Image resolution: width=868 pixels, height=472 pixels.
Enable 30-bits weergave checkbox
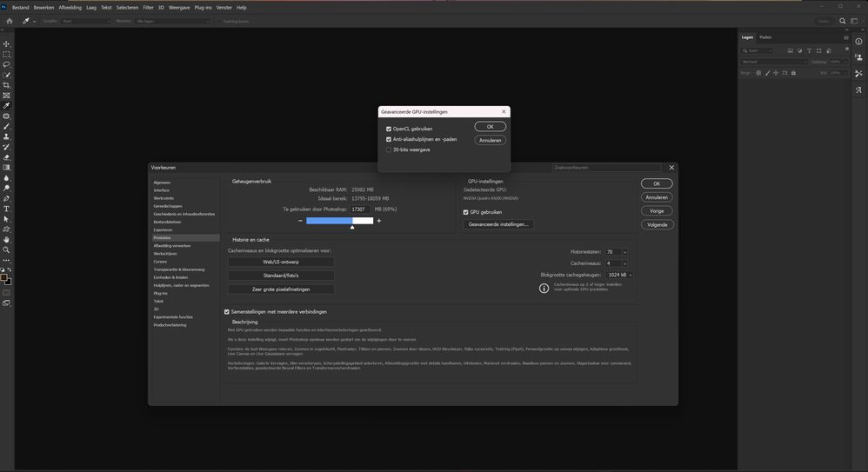tap(389, 150)
